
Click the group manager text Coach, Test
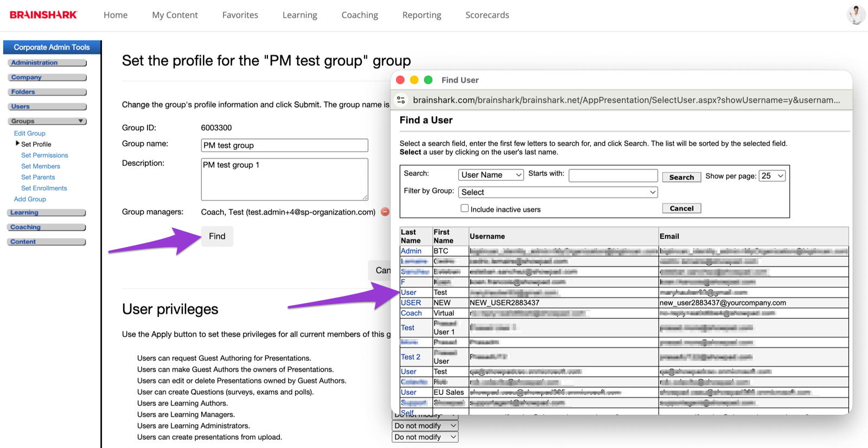click(288, 212)
